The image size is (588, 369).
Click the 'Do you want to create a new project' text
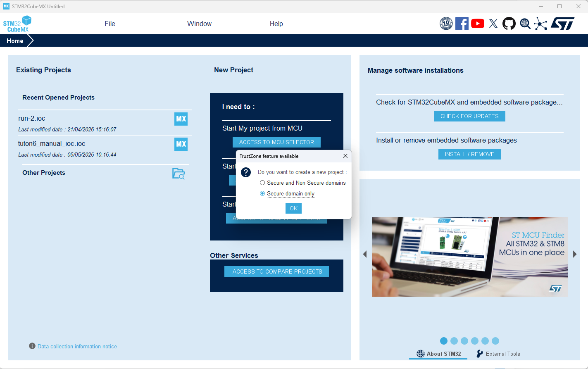pos(302,172)
